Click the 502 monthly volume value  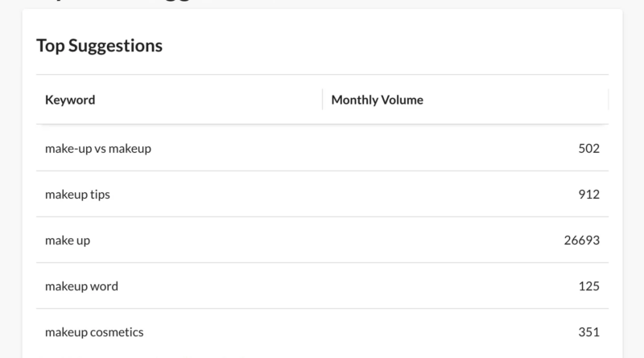coord(588,148)
